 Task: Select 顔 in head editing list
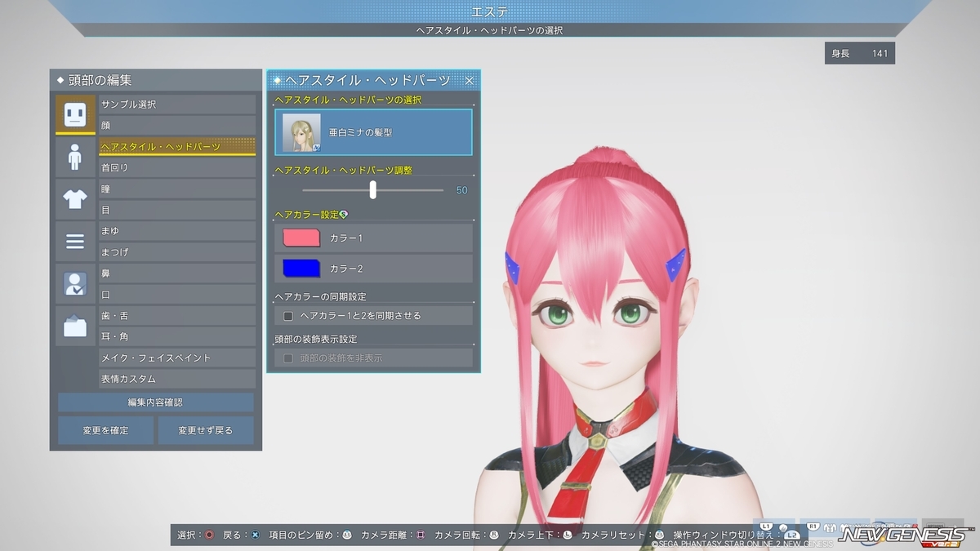click(177, 126)
